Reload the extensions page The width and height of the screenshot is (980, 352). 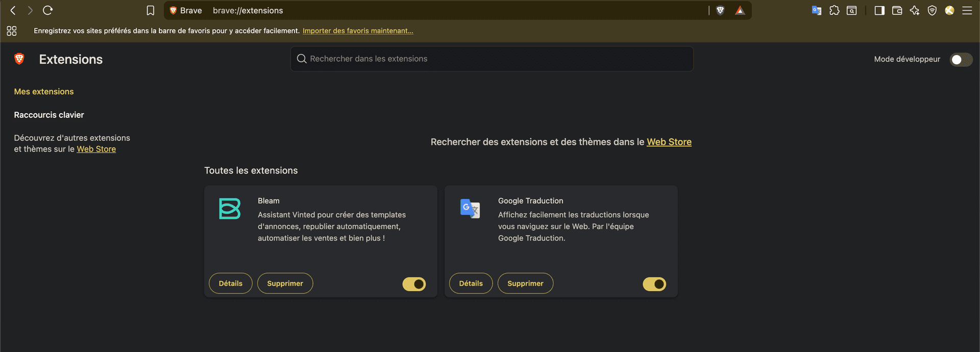point(48,10)
